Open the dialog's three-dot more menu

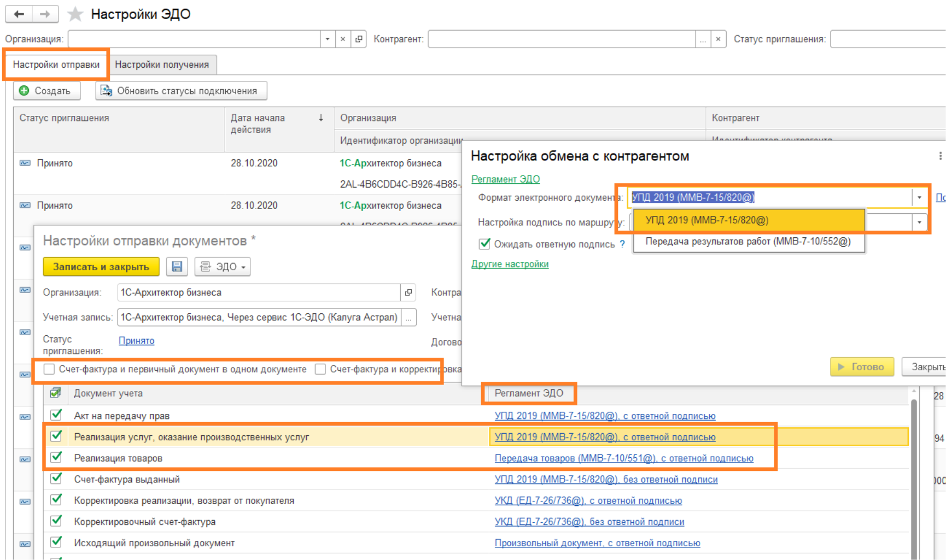point(940,156)
